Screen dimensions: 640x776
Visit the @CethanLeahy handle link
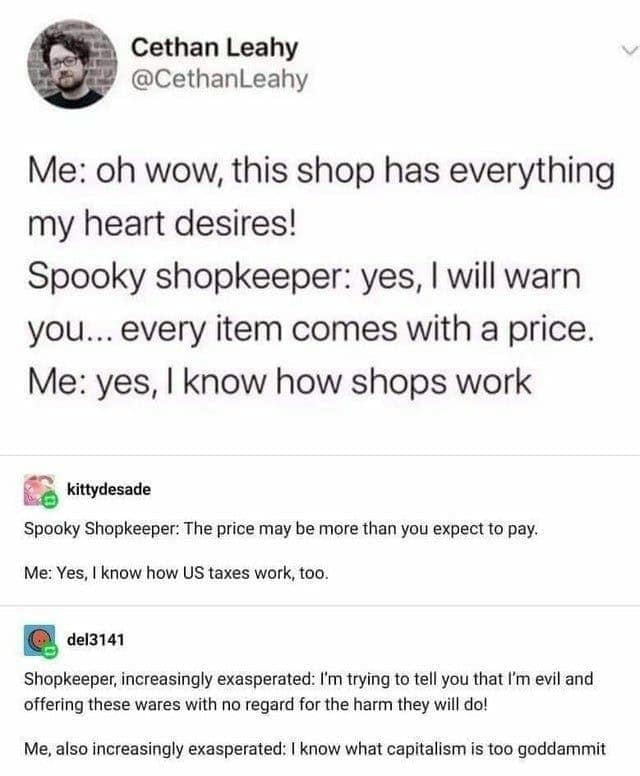[x=219, y=80]
